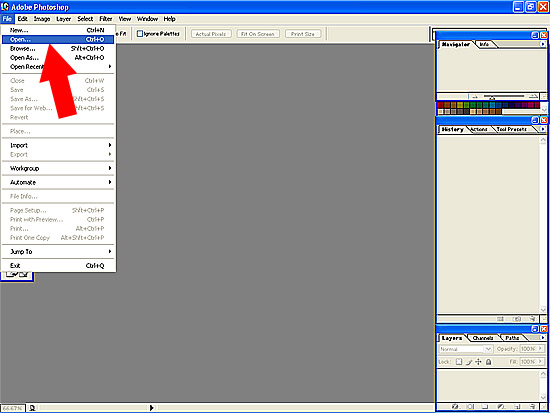Switch to the Actions tab
550x413 pixels.
[x=479, y=129]
